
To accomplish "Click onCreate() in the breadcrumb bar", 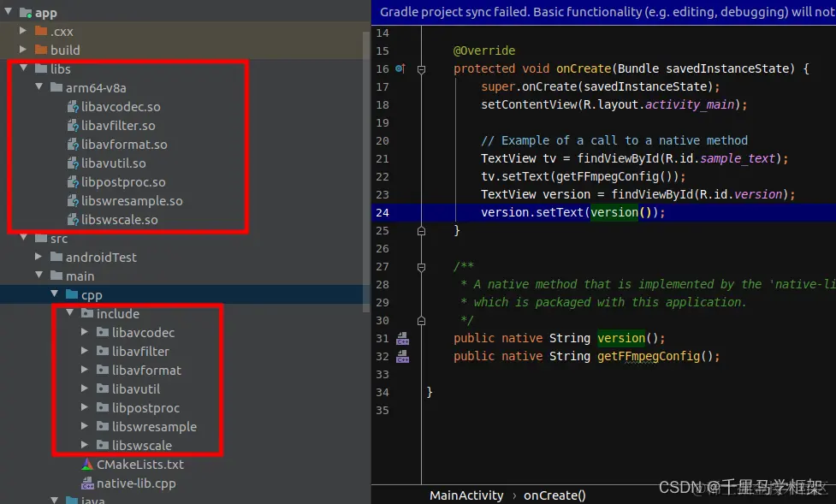I will coord(554,495).
